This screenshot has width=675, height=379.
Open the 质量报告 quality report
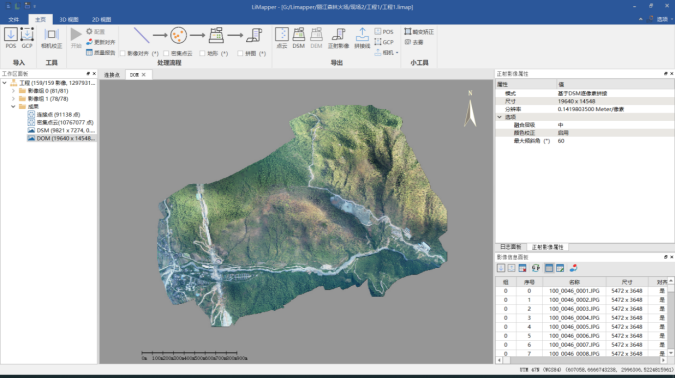point(101,53)
